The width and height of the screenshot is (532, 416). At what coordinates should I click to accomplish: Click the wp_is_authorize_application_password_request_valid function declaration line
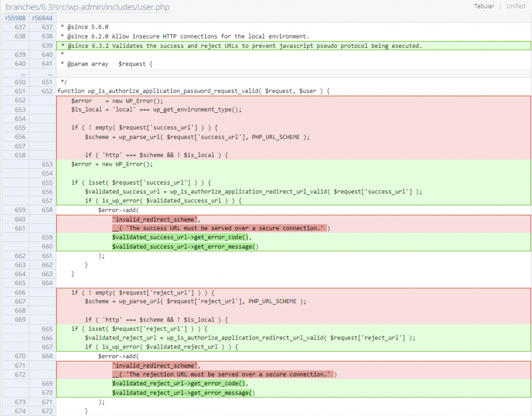pyautogui.click(x=193, y=91)
